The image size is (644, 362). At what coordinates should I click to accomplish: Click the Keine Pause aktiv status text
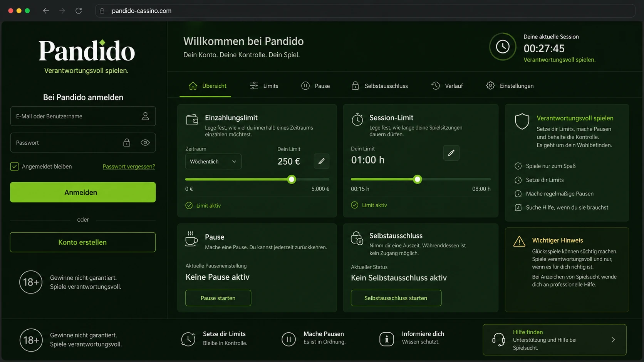(x=218, y=277)
